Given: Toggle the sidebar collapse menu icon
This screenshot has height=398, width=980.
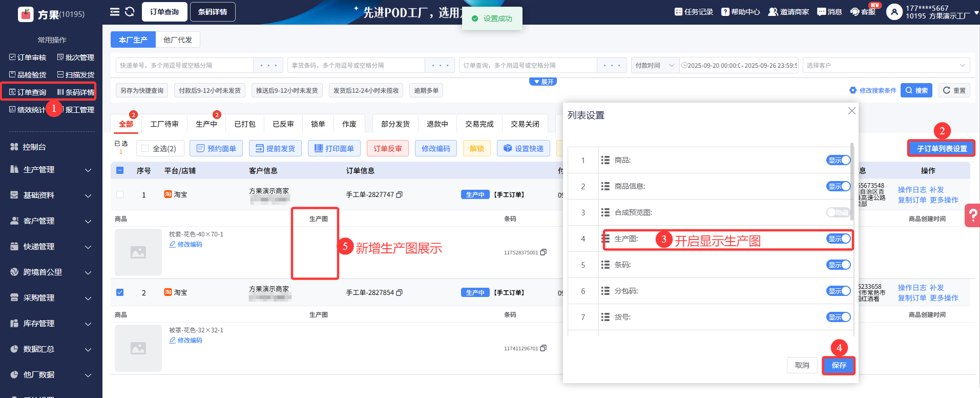Looking at the screenshot, I should click(x=115, y=12).
